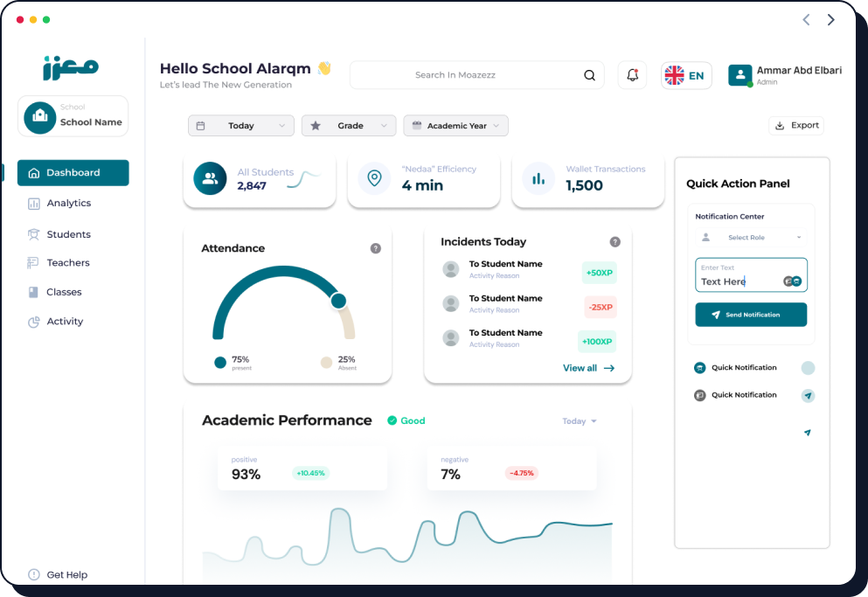View all incidents today

click(589, 368)
